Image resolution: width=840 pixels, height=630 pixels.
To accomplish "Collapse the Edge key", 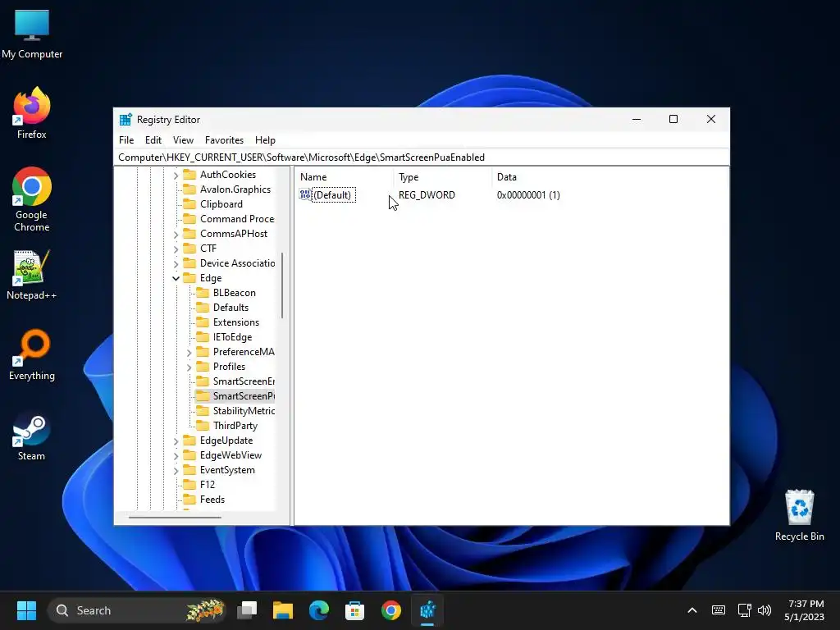I will pyautogui.click(x=176, y=279).
